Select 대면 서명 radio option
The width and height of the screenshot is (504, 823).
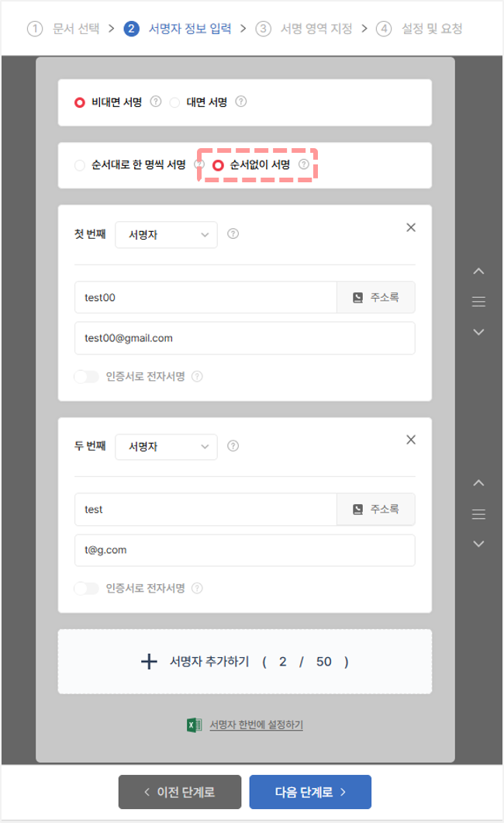174,102
